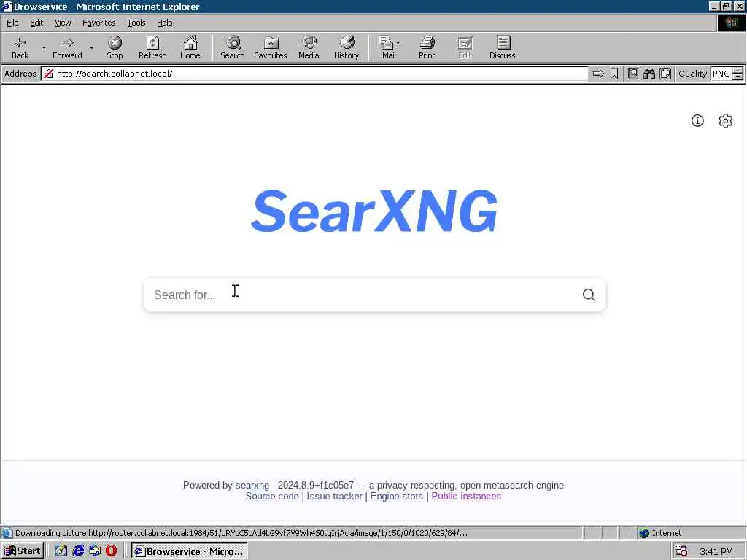
Task: Launch Opera from quick launch
Action: click(x=112, y=551)
